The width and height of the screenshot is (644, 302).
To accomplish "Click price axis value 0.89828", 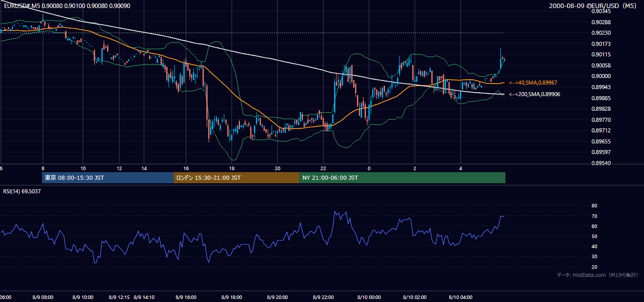I will [x=601, y=109].
